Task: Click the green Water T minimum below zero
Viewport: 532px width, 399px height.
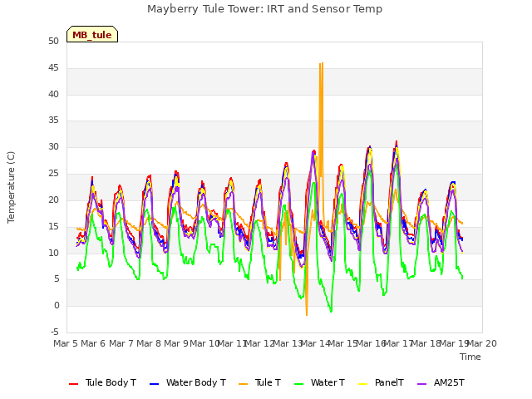Action: (331, 310)
